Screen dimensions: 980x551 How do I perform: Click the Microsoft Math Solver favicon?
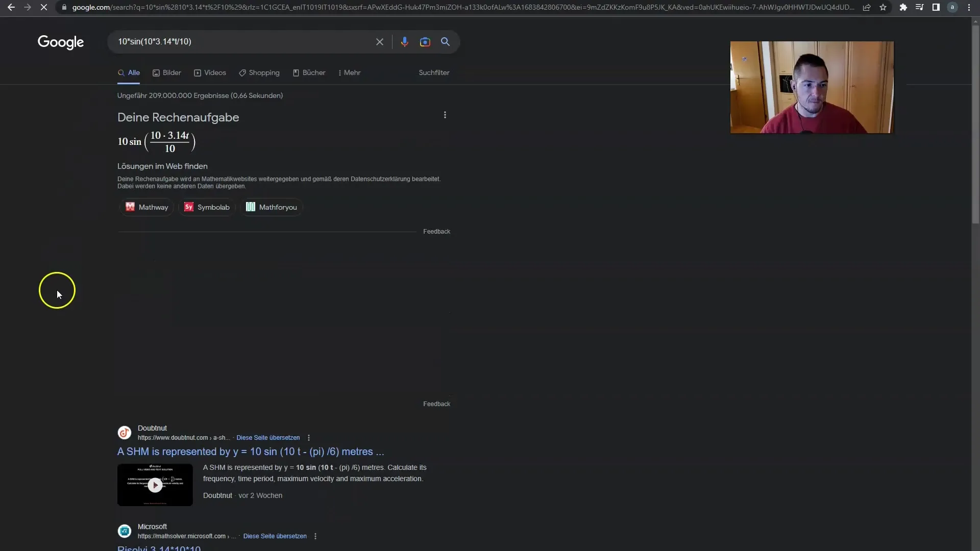(125, 531)
